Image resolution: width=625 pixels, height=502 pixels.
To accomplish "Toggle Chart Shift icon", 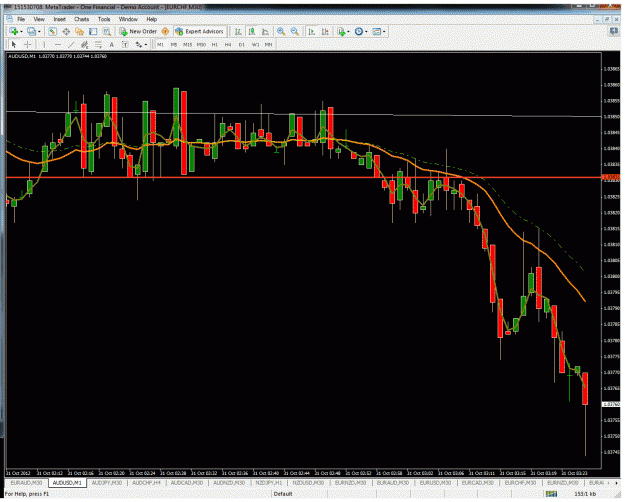I will 325,31.
